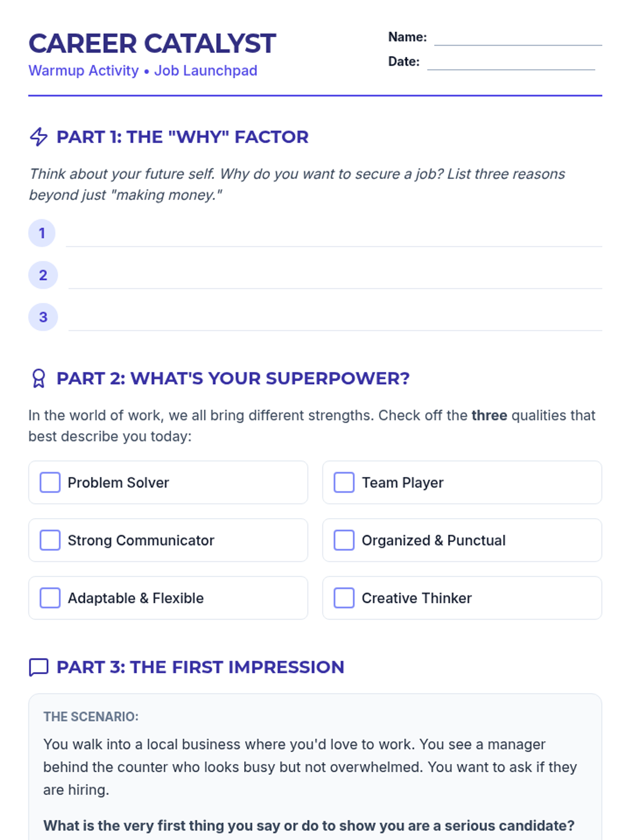Click the speech bubble icon beside Part 3

click(39, 667)
